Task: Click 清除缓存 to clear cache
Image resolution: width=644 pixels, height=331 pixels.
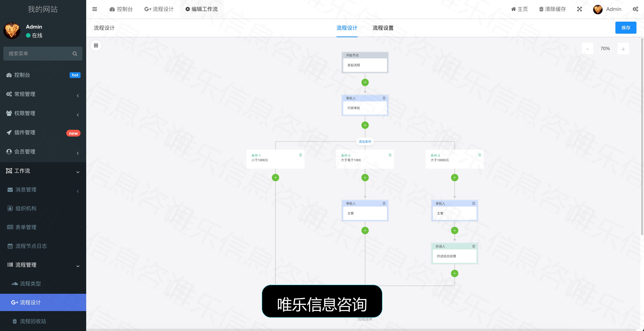Action: pos(553,9)
